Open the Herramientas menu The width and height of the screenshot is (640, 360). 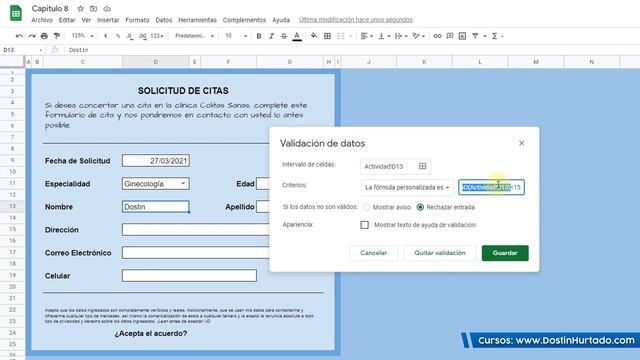(x=198, y=20)
